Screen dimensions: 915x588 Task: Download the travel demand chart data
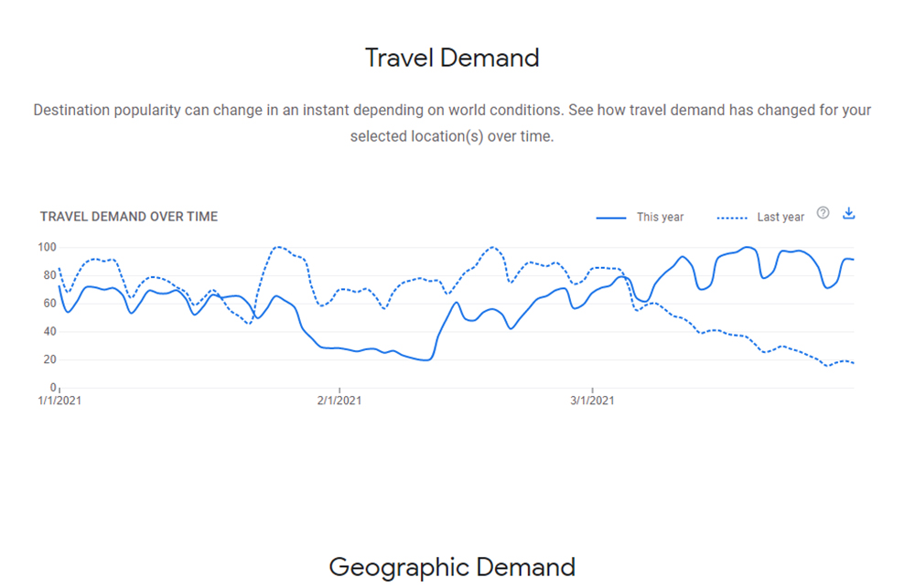coord(848,213)
